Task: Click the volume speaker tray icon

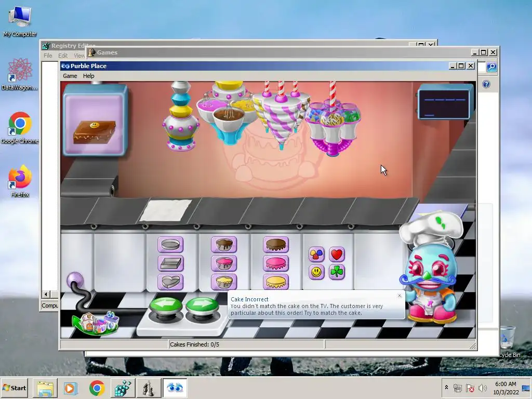Action: click(482, 388)
